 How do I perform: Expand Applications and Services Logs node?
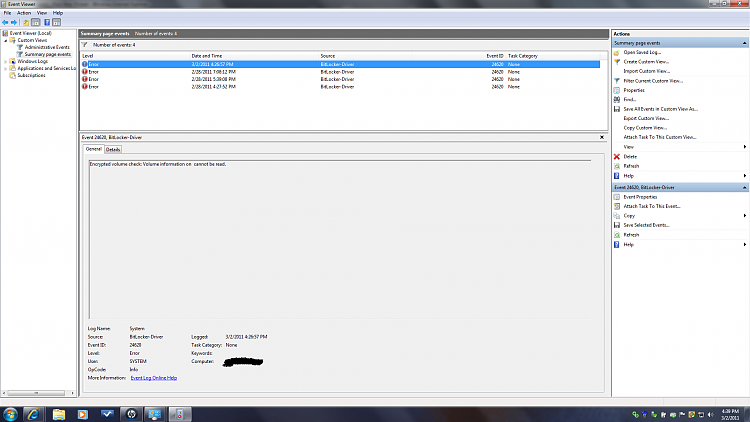(6, 68)
